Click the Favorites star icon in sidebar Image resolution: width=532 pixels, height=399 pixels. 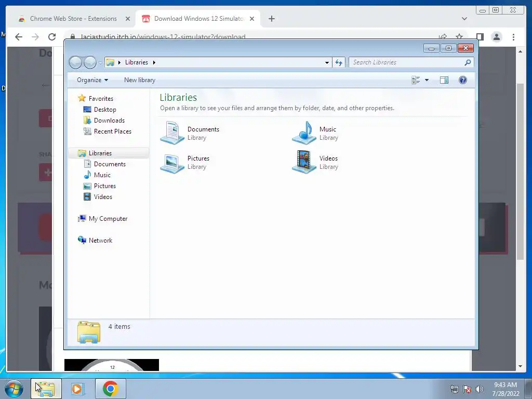click(x=82, y=98)
